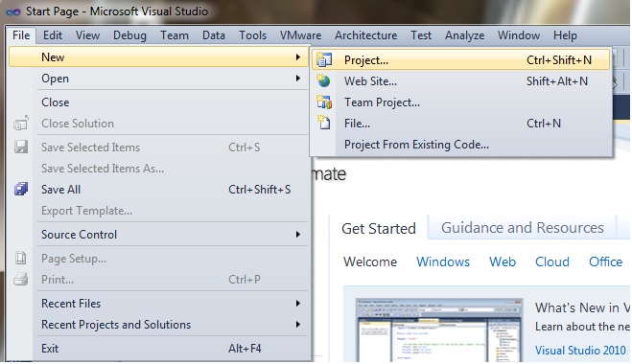Open the Office link on Start Page
632x364 pixels.
pos(605,262)
